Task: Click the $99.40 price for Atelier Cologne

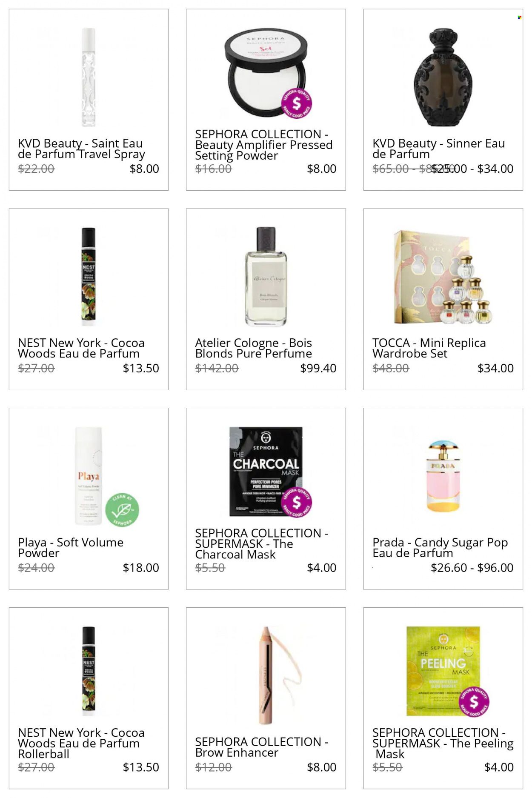Action: click(x=318, y=368)
